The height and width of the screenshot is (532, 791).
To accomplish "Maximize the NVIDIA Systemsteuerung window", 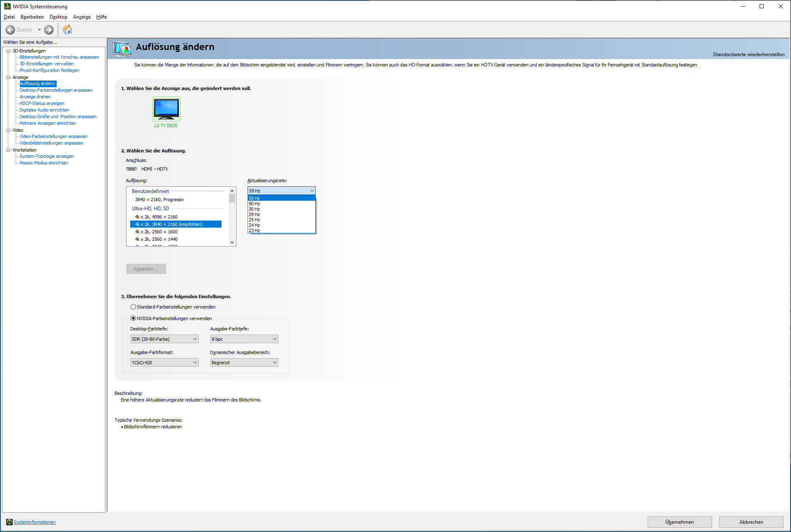I will [x=762, y=6].
